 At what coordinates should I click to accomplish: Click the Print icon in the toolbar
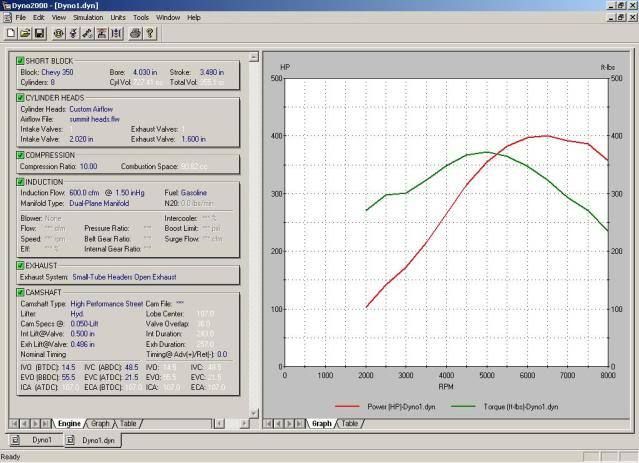136,33
